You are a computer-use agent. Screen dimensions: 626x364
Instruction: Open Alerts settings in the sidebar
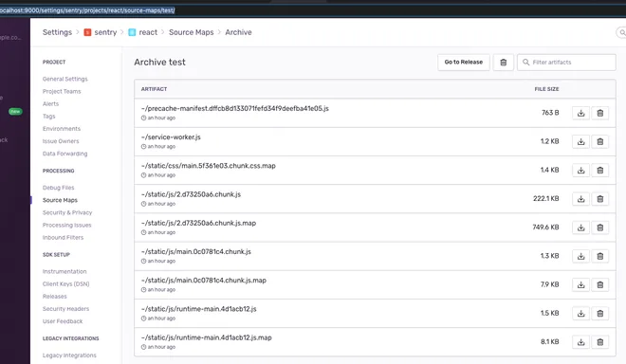click(50, 103)
